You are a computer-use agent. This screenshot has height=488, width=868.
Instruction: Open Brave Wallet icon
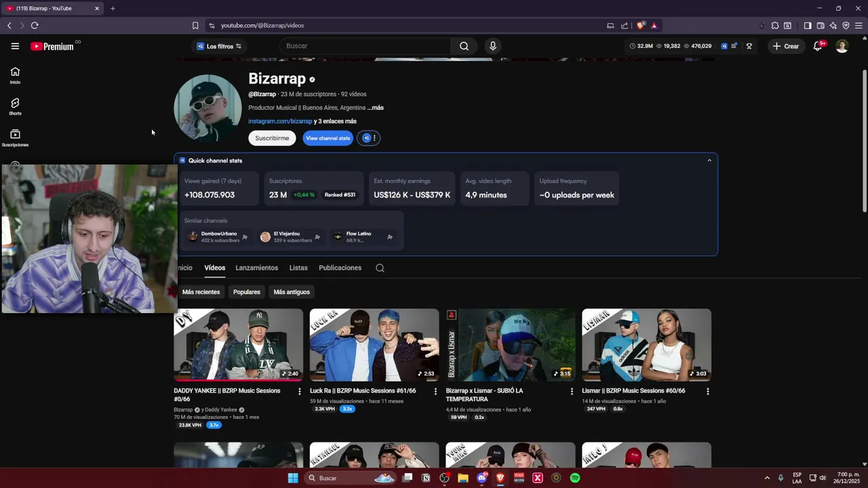(x=821, y=25)
